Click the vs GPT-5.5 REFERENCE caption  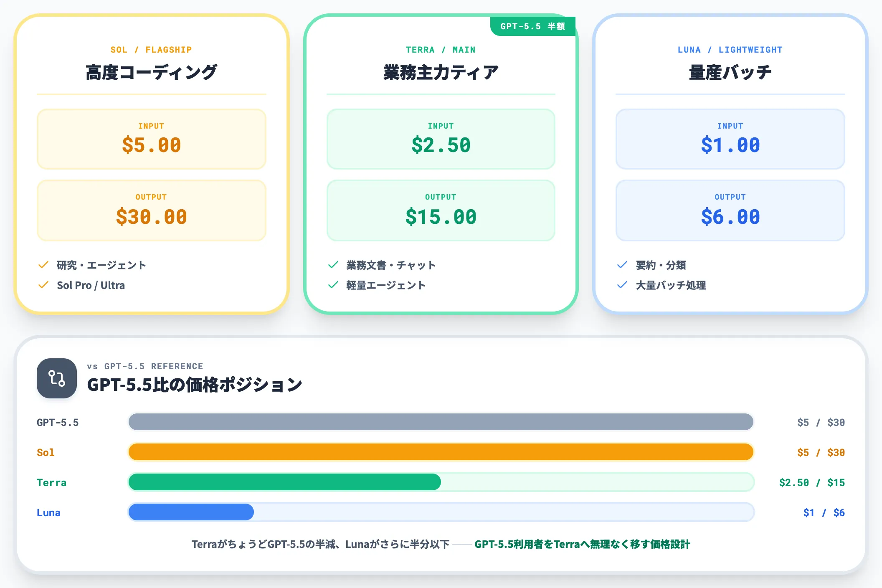point(145,366)
